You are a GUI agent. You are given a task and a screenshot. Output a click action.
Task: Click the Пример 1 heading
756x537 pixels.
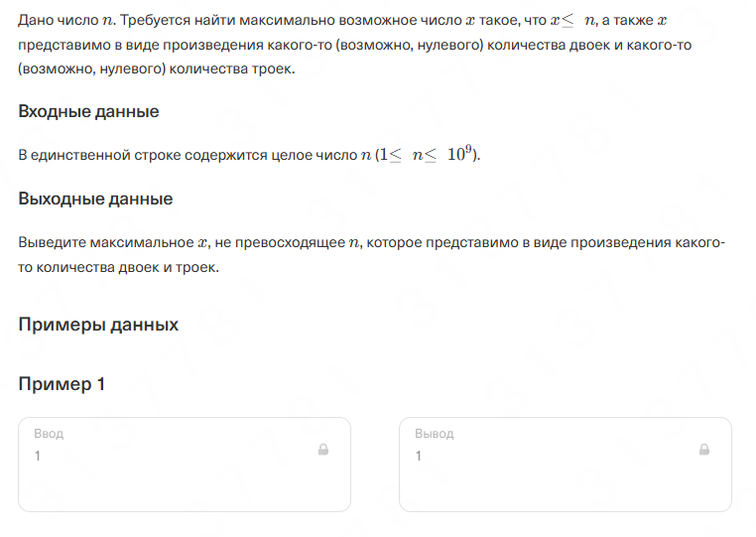[62, 384]
